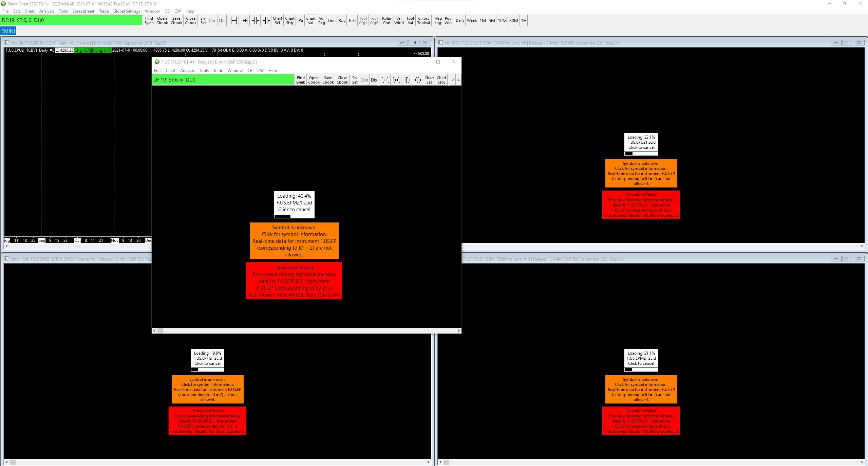The image size is (868, 466).
Task: Click Chart Stdy button in main toolbar
Action: (289, 21)
